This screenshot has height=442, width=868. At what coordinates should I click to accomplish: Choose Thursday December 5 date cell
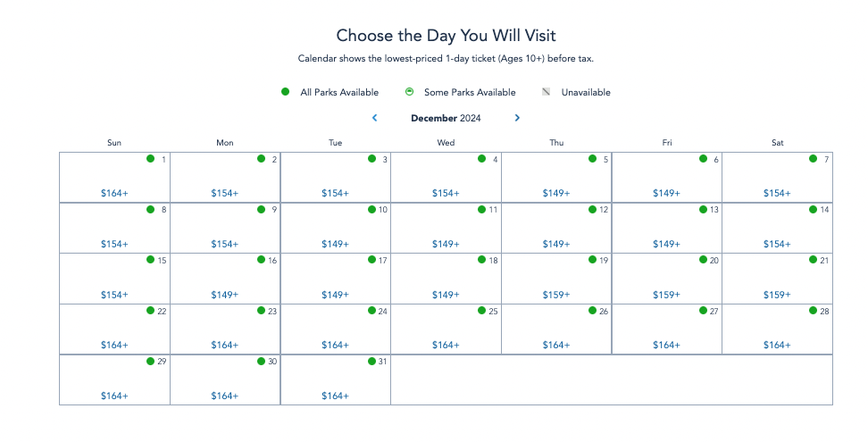556,178
